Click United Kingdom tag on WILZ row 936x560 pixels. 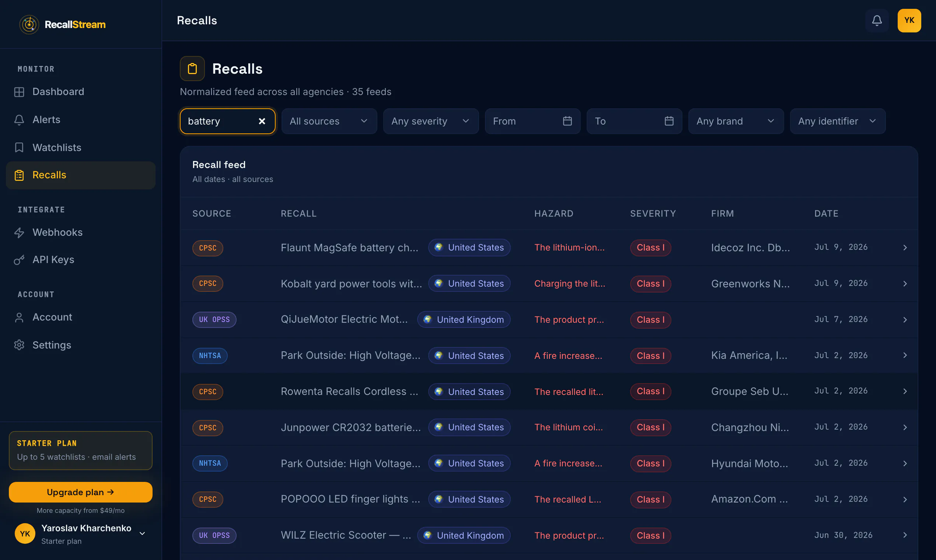coord(464,535)
